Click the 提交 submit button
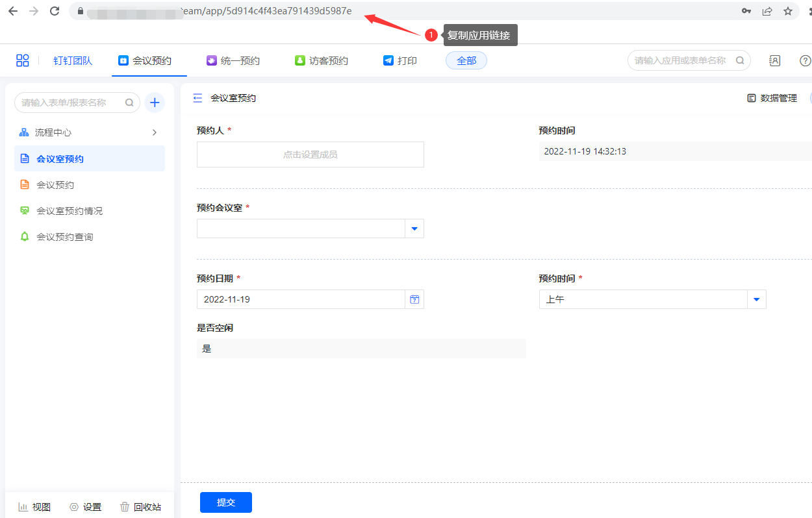 coord(225,502)
